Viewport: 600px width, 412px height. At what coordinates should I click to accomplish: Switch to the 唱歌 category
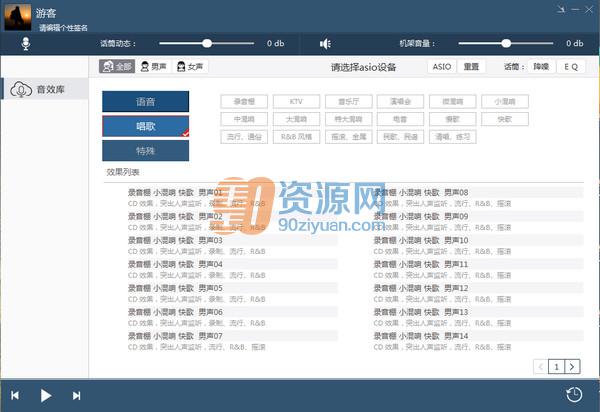point(145,126)
